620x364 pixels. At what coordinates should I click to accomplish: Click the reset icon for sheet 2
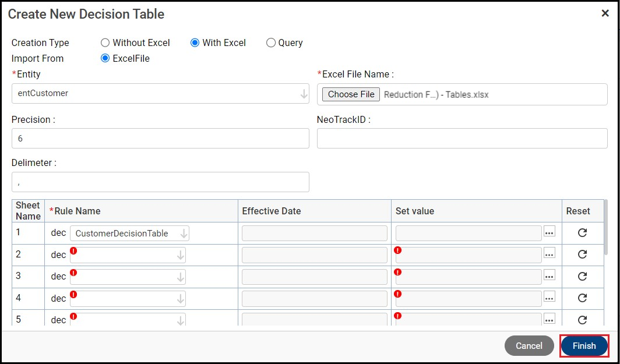click(582, 255)
